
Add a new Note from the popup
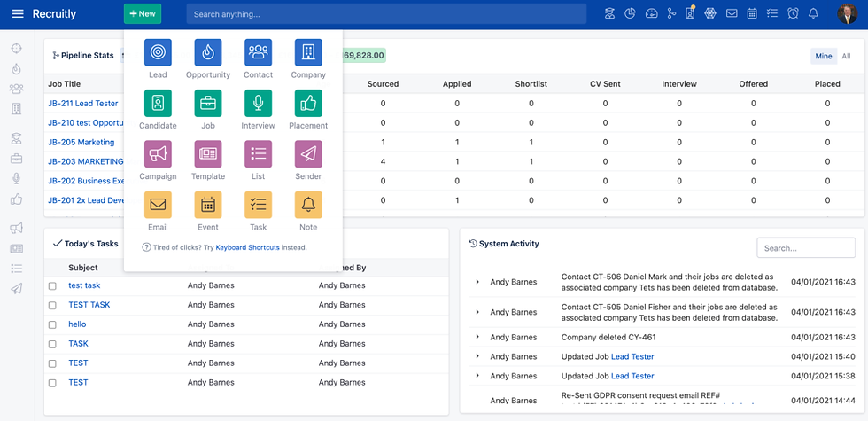(x=308, y=205)
